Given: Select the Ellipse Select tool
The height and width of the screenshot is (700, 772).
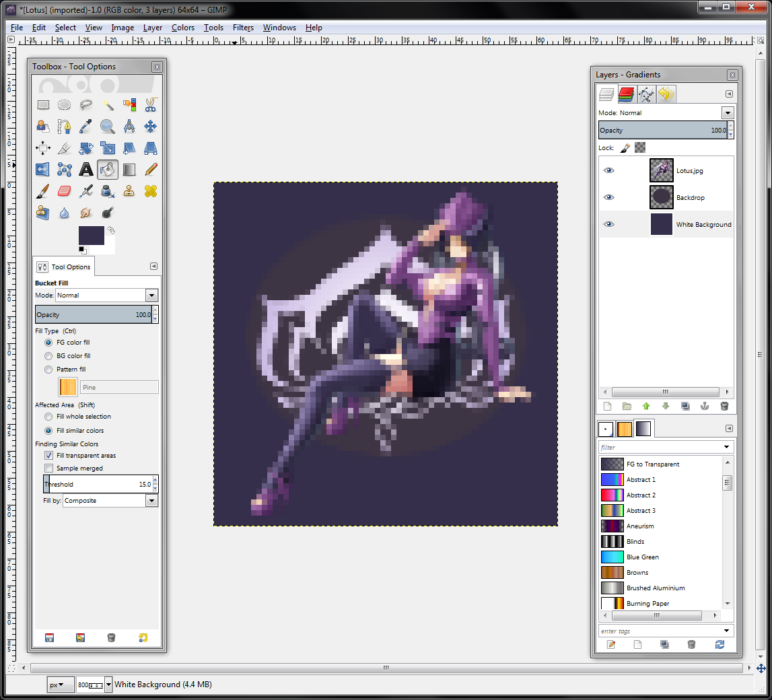Looking at the screenshot, I should click(x=65, y=105).
